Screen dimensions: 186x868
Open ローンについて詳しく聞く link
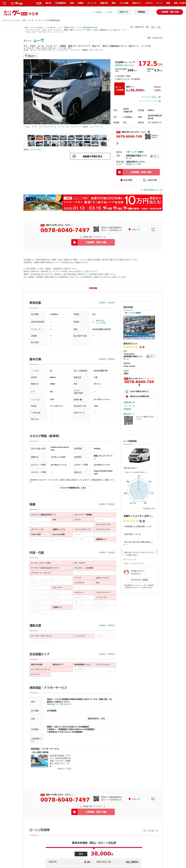click(x=151, y=97)
